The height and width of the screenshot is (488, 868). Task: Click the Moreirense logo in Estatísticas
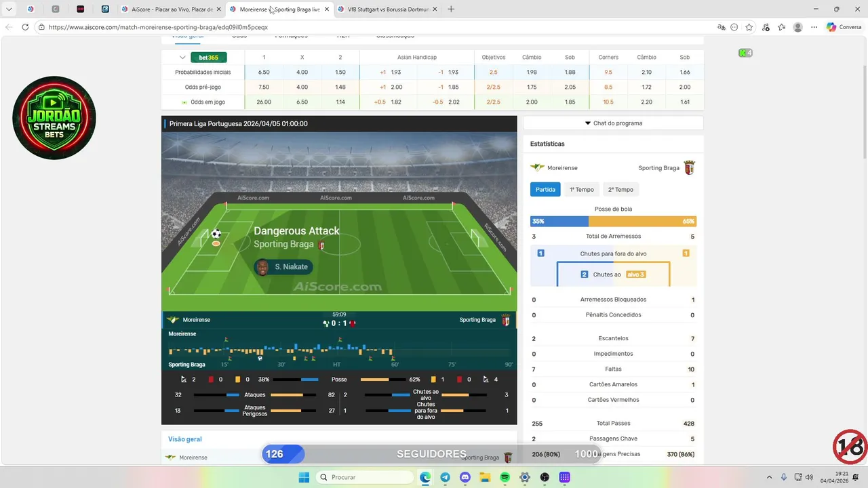pyautogui.click(x=537, y=167)
